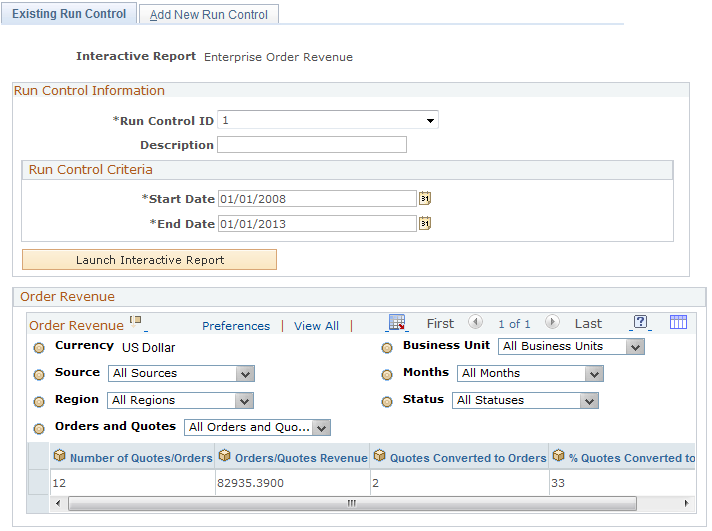712x531 pixels.
Task: Select the cell with value 33
Action: [622, 482]
